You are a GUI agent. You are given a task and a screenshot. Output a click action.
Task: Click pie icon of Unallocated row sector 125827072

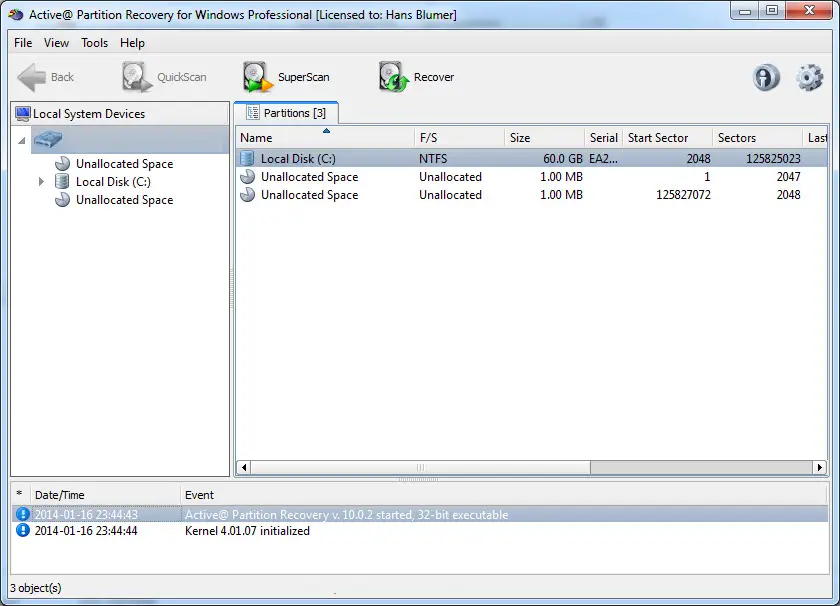[x=248, y=195]
